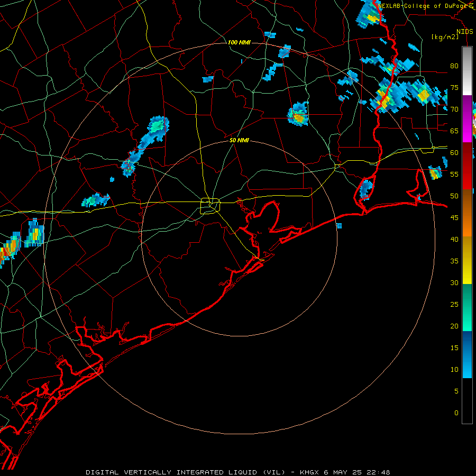Select the green segment of the color scale
This screenshot has height=476, width=476.
point(467,307)
